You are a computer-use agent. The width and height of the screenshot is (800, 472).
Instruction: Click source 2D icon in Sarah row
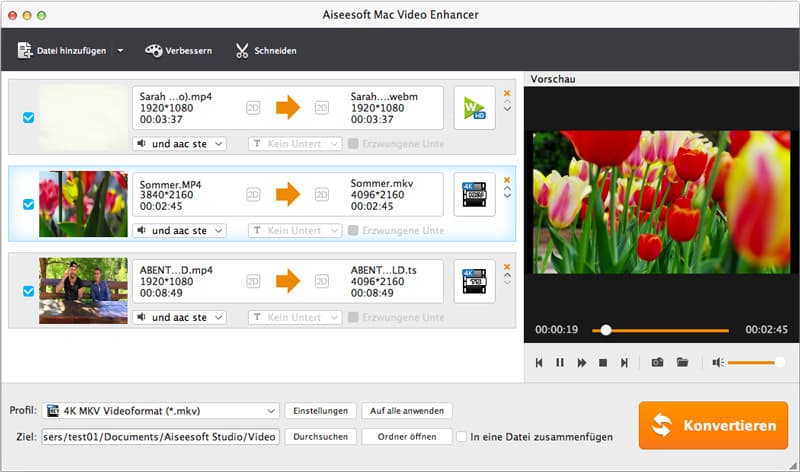253,108
